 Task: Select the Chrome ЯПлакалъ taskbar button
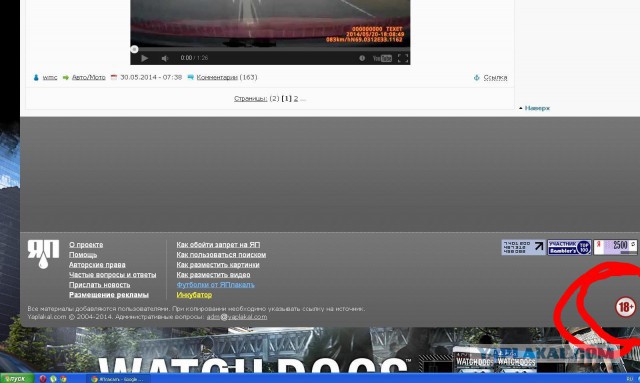[x=118, y=379]
